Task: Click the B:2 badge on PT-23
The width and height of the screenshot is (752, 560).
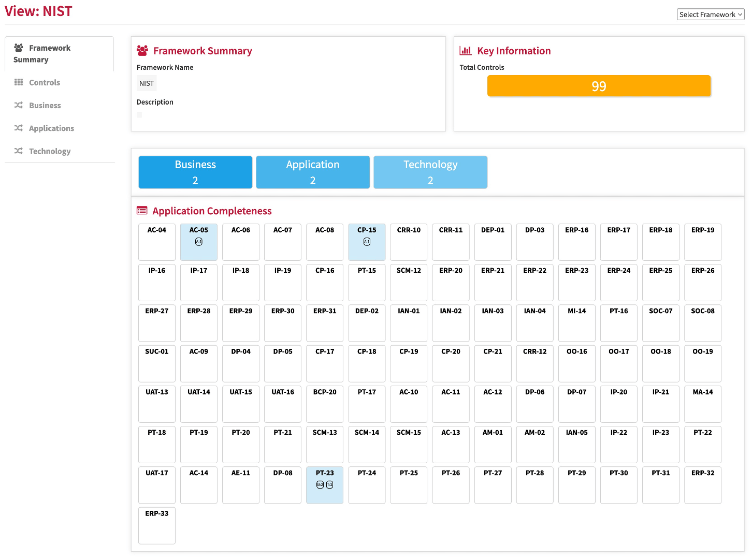Action: 320,484
